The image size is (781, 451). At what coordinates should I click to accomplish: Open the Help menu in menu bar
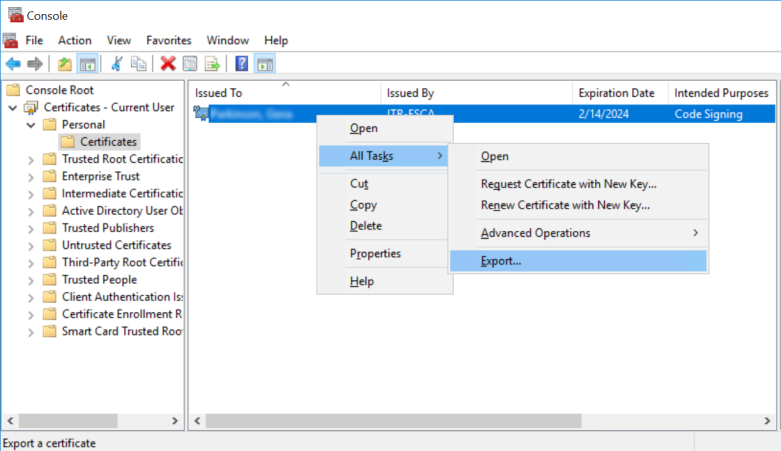point(276,40)
